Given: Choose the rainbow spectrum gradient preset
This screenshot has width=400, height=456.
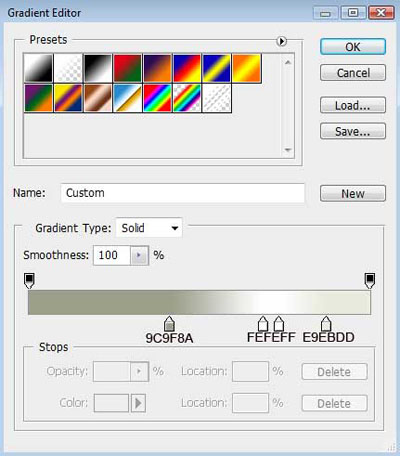Looking at the screenshot, I should coord(157,98).
